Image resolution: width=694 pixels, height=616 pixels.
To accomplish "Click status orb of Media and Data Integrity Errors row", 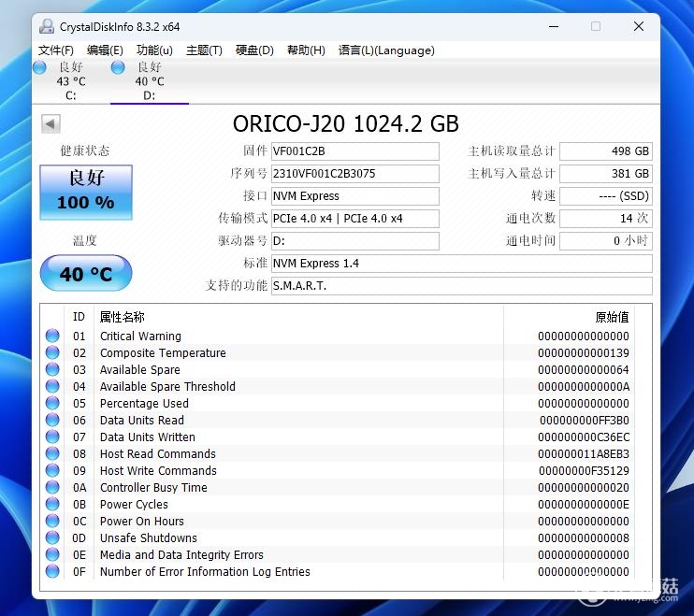I will pyautogui.click(x=52, y=554).
